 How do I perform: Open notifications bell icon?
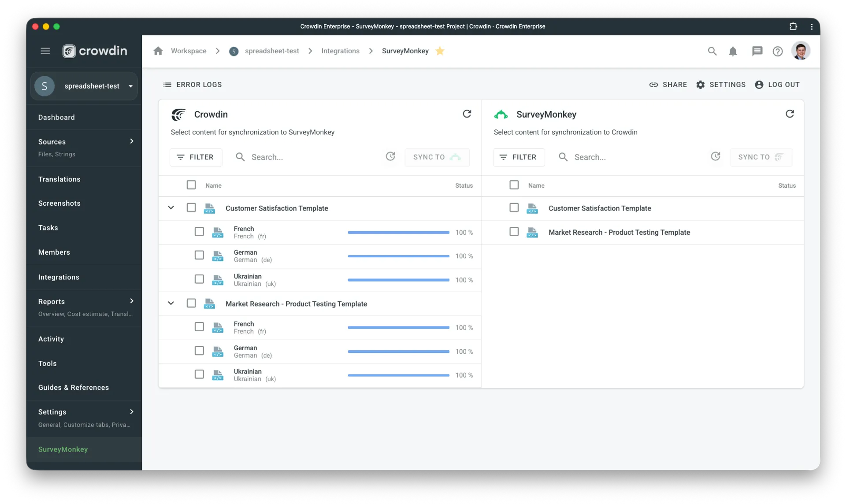click(733, 52)
